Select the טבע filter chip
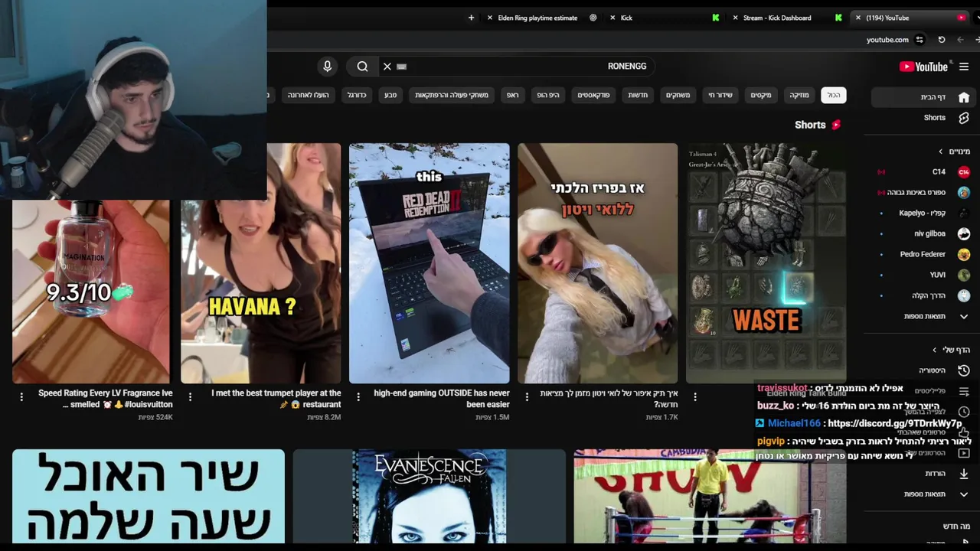 pos(390,95)
